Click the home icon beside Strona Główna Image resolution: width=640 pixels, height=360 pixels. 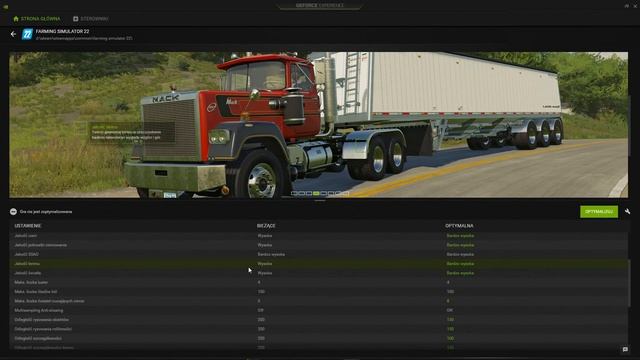(16, 19)
